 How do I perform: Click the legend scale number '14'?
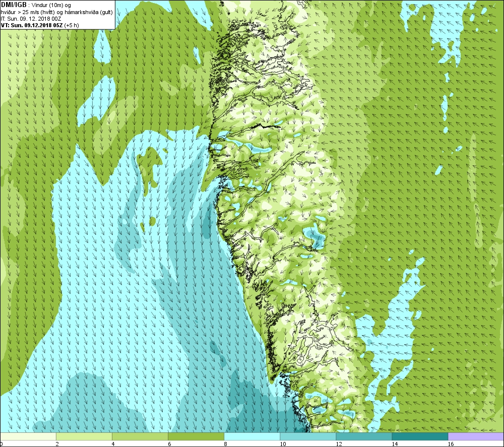click(395, 444)
